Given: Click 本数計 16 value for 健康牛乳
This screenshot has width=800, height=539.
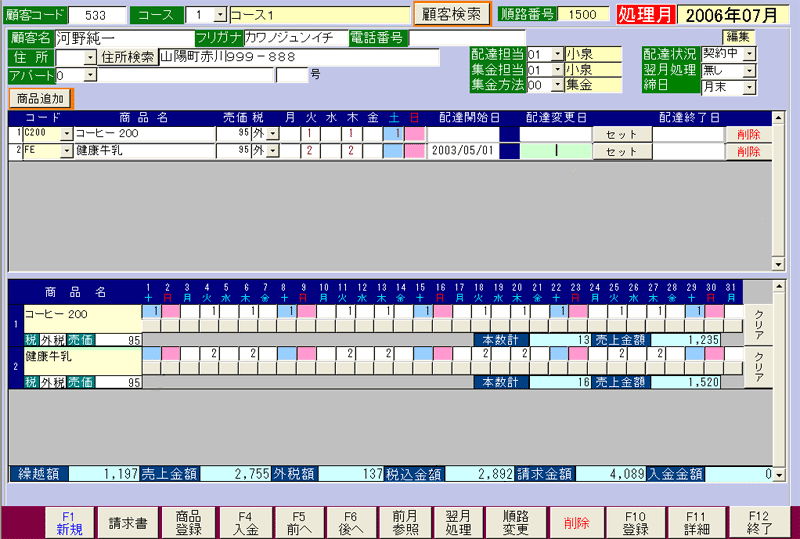Looking at the screenshot, I should tap(560, 382).
